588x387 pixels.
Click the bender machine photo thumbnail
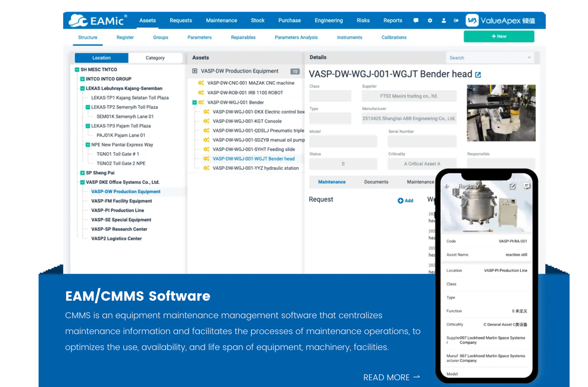coord(501,113)
